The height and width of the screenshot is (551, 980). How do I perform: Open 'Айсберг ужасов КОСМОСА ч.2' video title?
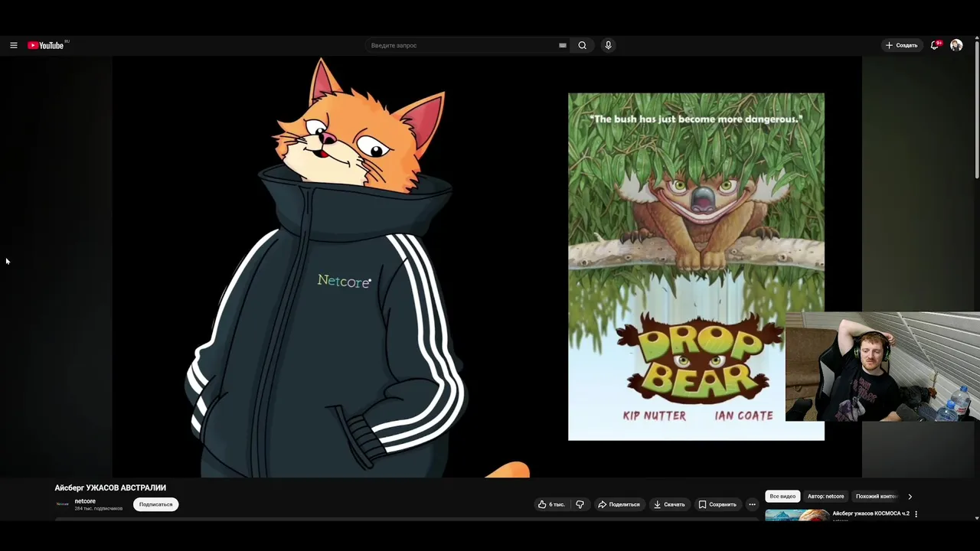coord(871,514)
